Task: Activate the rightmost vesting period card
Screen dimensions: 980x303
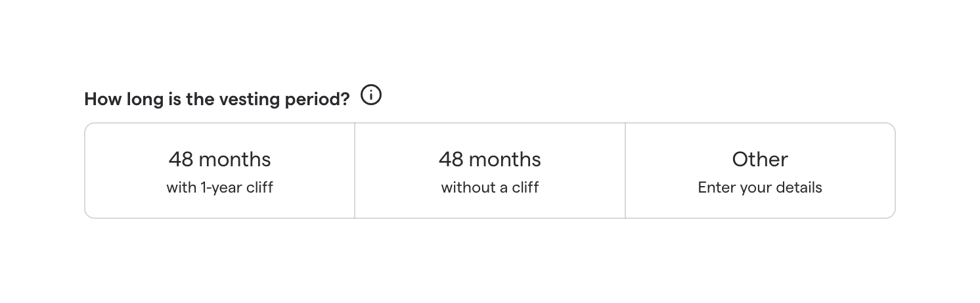Action: click(760, 171)
